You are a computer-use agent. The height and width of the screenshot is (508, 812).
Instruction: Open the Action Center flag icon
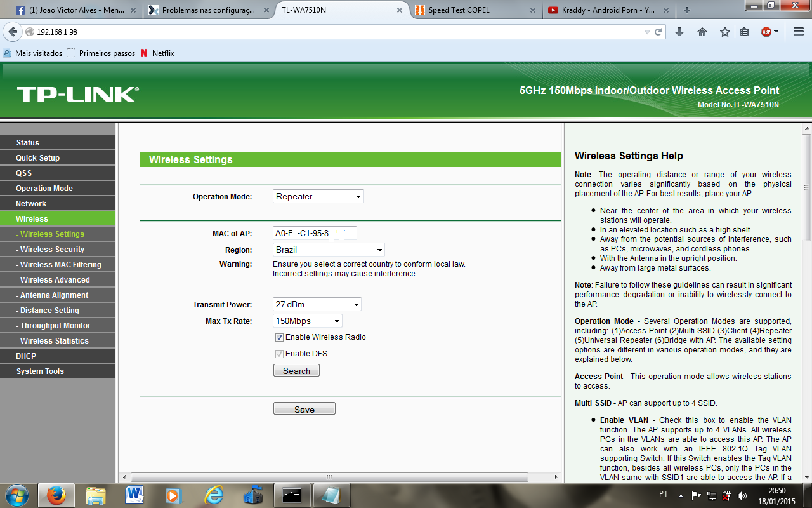pos(696,495)
